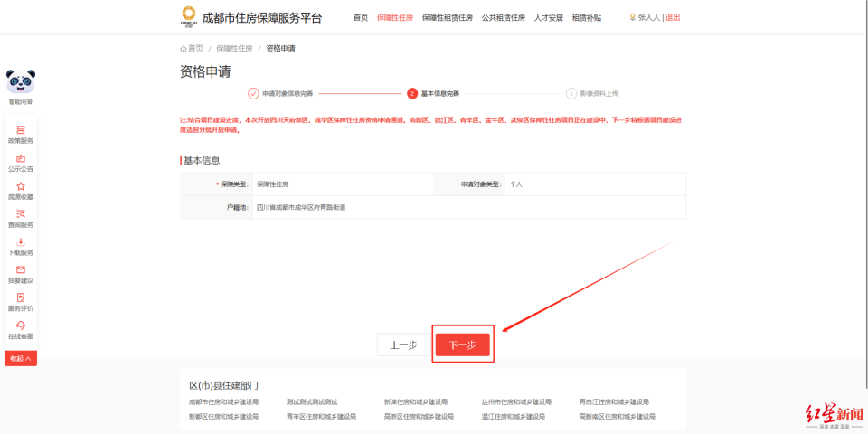Click the 下一步 next step button
868x434 pixels.
(x=463, y=344)
